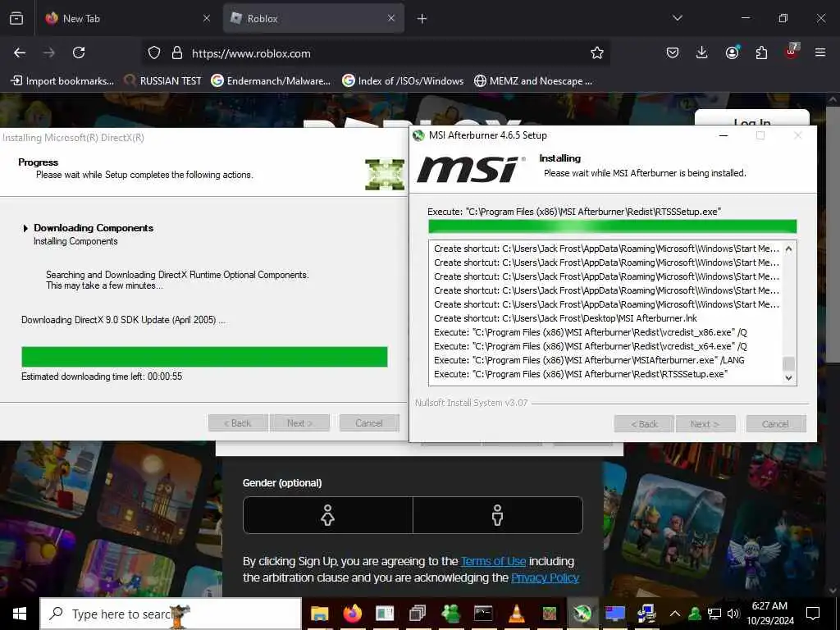Open MSI Afterburner setup taskbar icon
Screen dimensions: 840x630
point(582,614)
